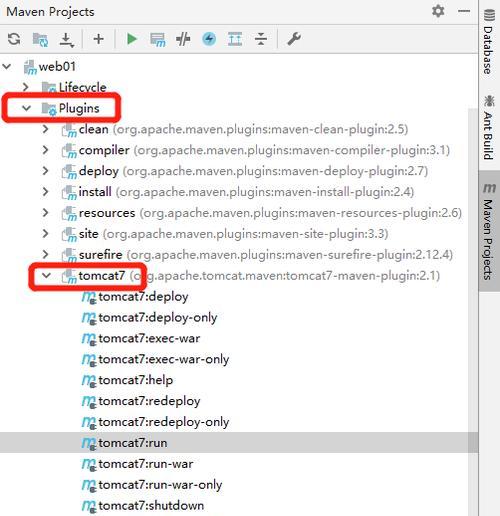Expand the compiler plugin node
This screenshot has height=516, width=500.
pyautogui.click(x=46, y=150)
